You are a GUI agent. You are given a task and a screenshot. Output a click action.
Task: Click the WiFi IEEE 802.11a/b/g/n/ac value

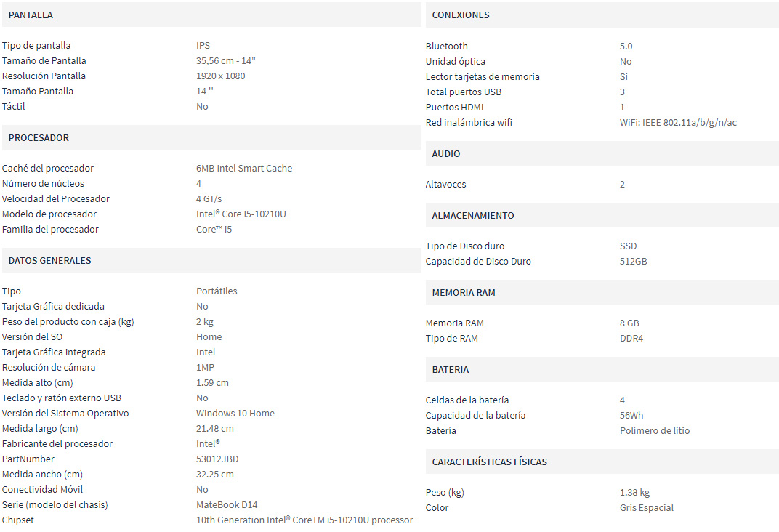[678, 123]
